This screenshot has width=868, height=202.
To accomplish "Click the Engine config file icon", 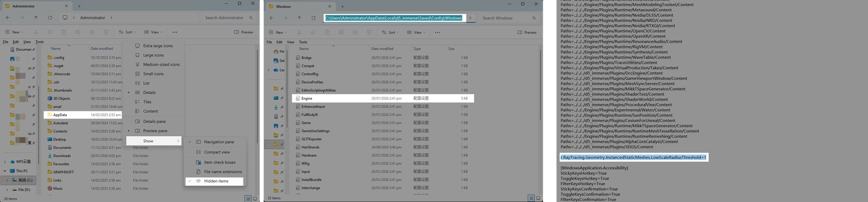I will [298, 98].
